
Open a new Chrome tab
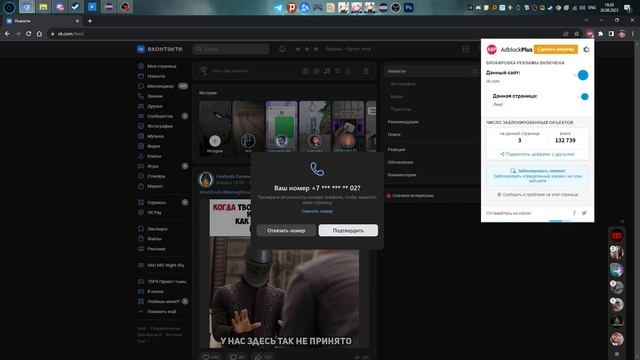click(90, 21)
